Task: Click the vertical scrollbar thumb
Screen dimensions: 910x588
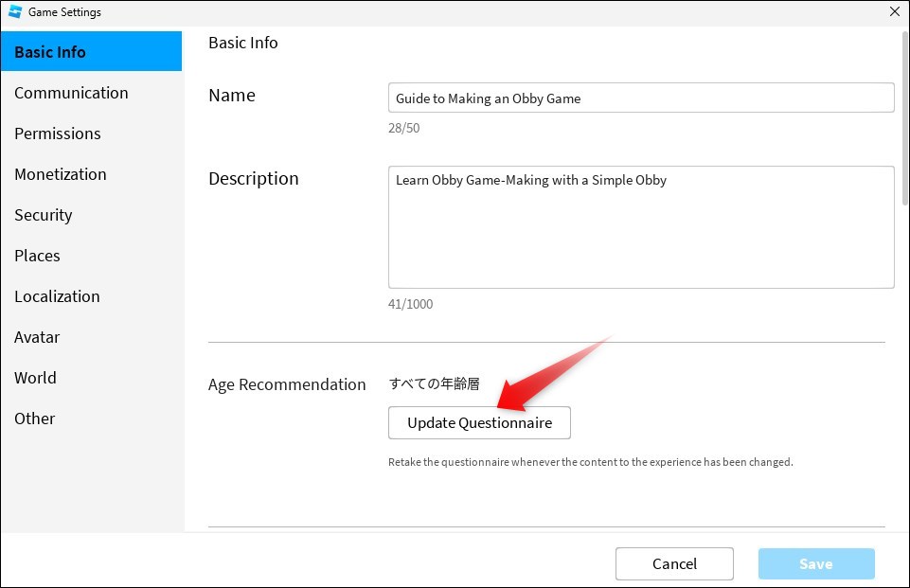Action: coord(904,117)
